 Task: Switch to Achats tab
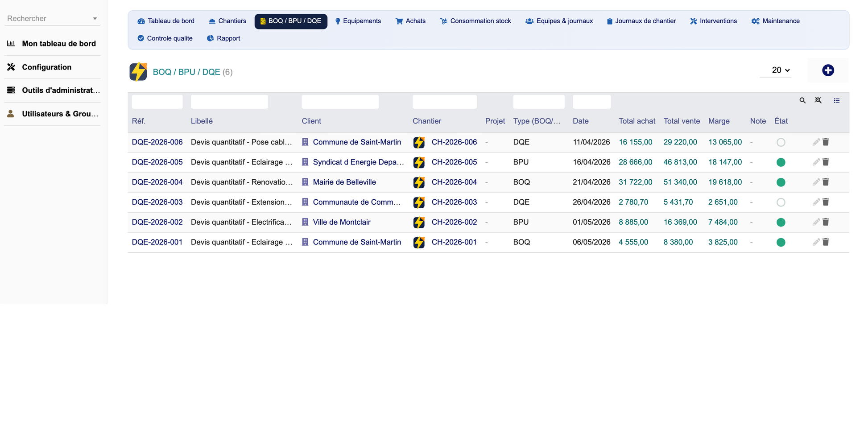coord(411,21)
